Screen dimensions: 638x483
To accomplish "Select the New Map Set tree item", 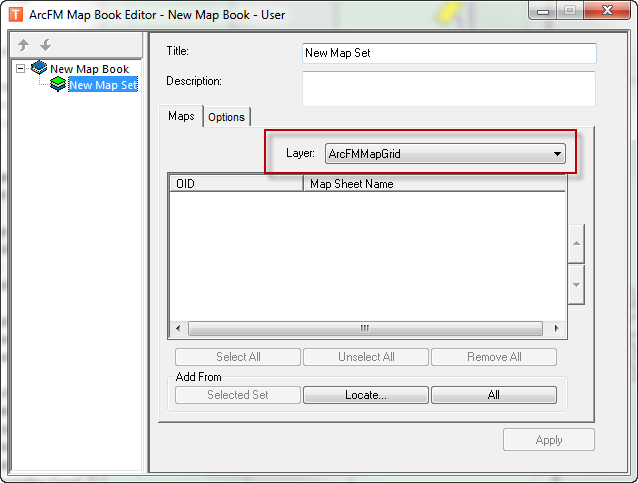I will [103, 85].
